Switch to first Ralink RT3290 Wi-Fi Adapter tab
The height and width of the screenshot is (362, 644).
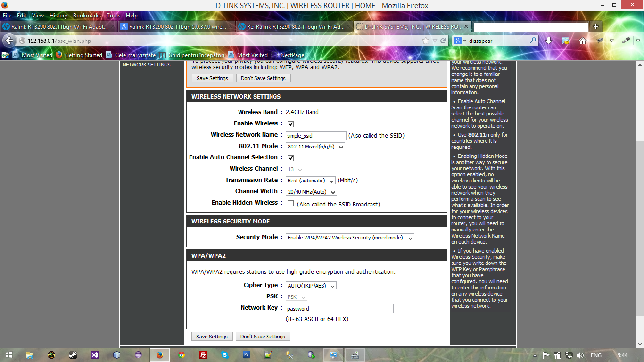coord(58,27)
